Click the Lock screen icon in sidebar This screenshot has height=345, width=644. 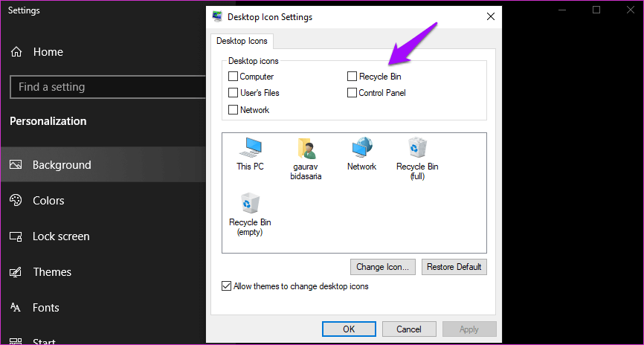point(16,236)
